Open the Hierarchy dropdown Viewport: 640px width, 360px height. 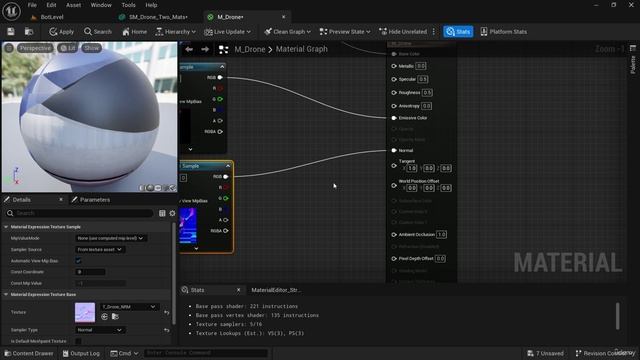[176, 32]
